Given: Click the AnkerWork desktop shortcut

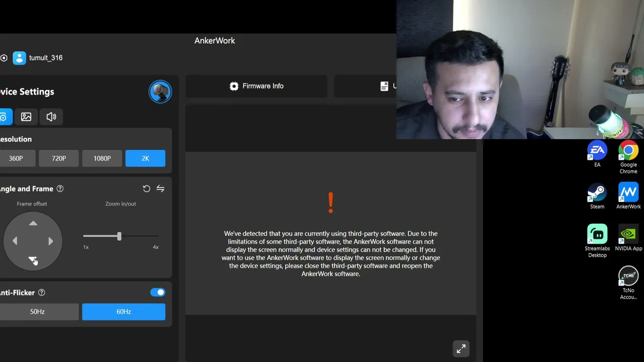Looking at the screenshot, I should click(628, 197).
